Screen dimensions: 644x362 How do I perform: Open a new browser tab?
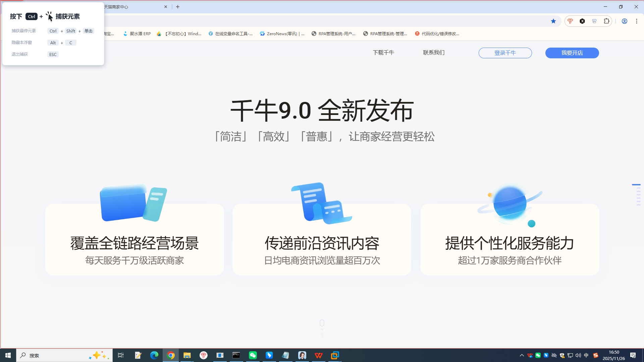(x=178, y=7)
